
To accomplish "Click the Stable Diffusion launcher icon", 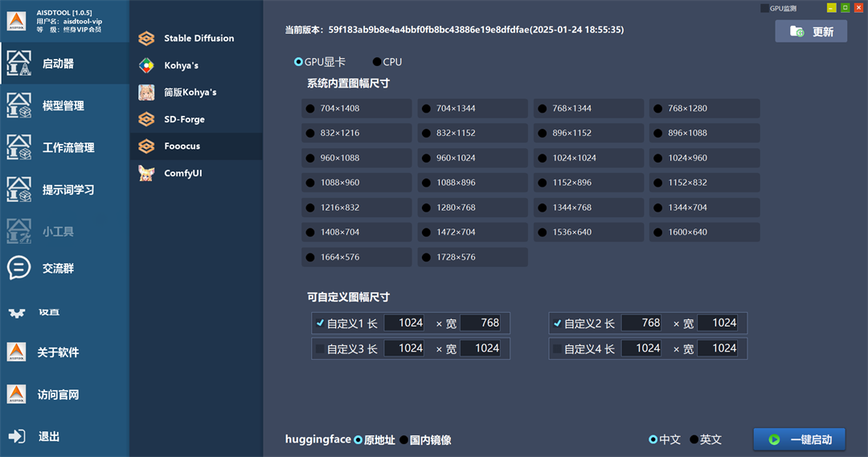I will 146,39.
